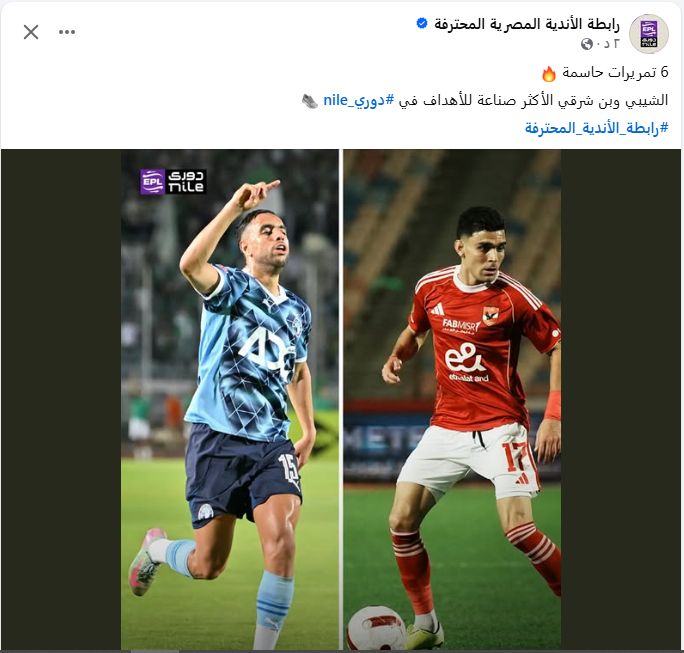Open the page رابطة الأندية المصرية المحترفة

[527, 24]
